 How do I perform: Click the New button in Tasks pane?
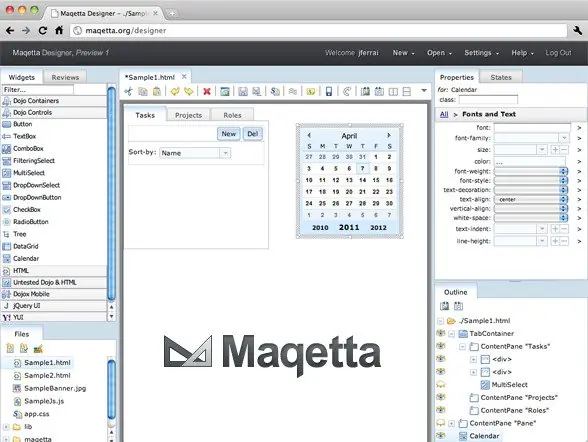tap(229, 134)
